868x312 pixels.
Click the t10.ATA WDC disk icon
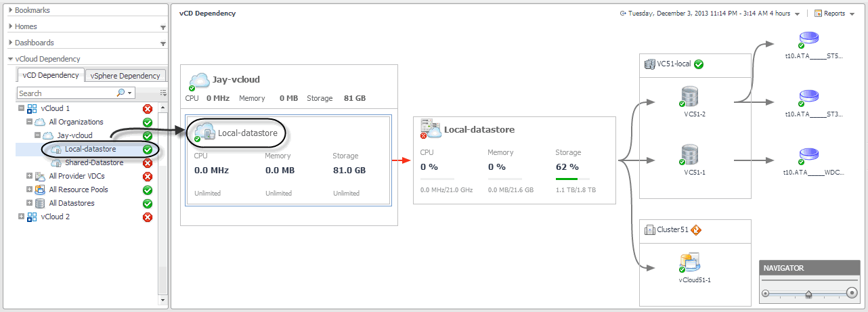point(808,156)
